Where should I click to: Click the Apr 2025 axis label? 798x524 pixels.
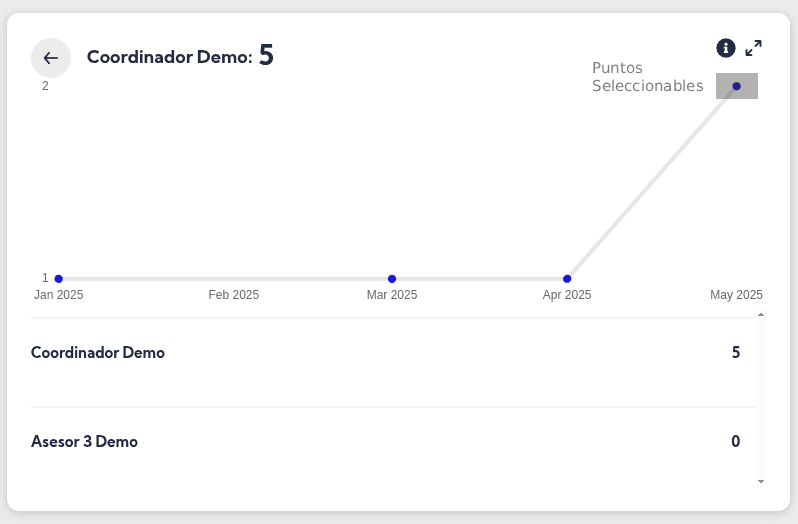(x=567, y=295)
